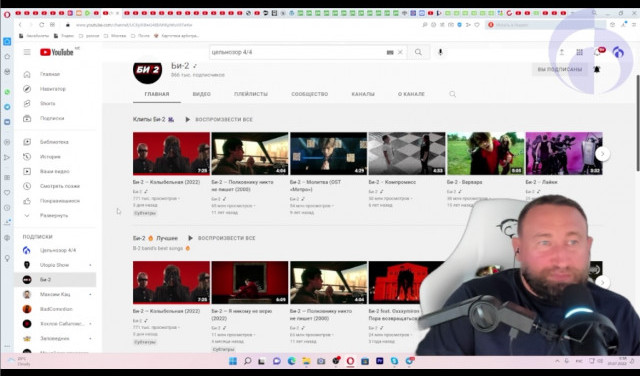Select the СООБЩЕСТВО channel tab

tap(310, 94)
